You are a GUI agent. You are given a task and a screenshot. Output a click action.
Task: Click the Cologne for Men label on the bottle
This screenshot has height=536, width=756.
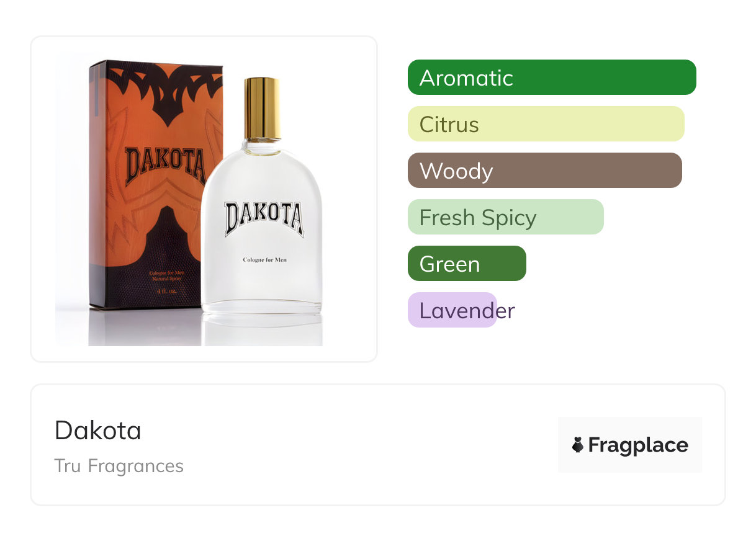click(264, 260)
